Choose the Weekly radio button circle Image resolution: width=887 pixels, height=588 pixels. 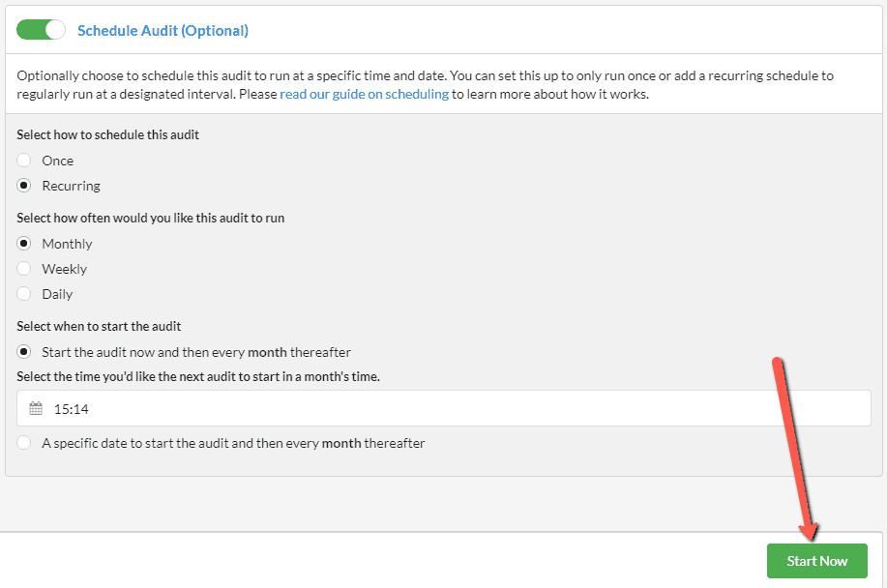[x=24, y=269]
